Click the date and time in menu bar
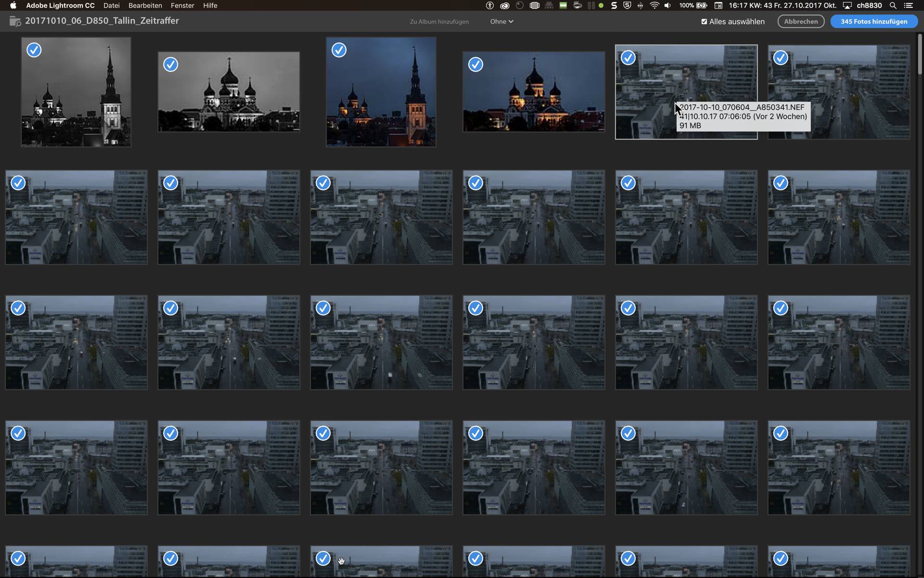 pyautogui.click(x=783, y=5)
